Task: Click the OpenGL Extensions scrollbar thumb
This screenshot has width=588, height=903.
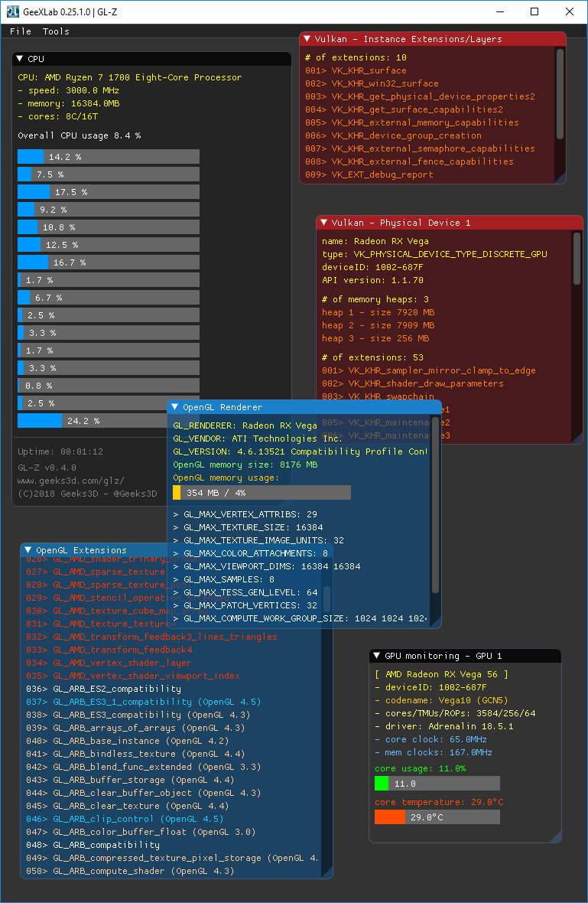Action: [x=326, y=599]
